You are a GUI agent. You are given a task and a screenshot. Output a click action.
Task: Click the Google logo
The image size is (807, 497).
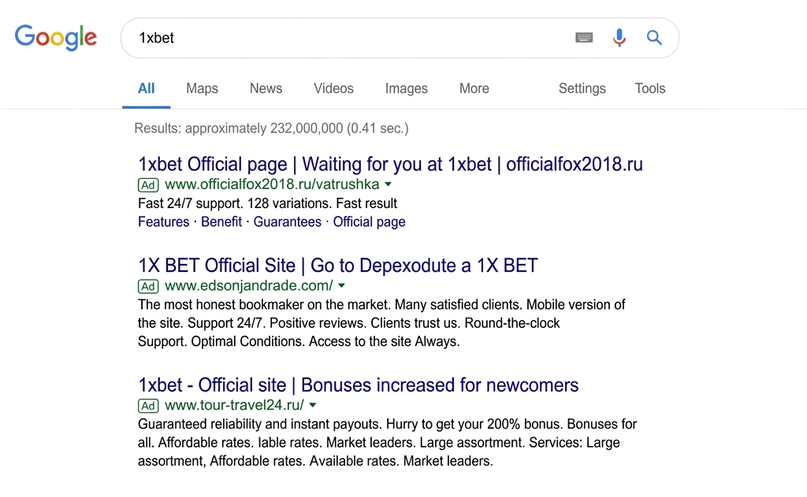56,38
